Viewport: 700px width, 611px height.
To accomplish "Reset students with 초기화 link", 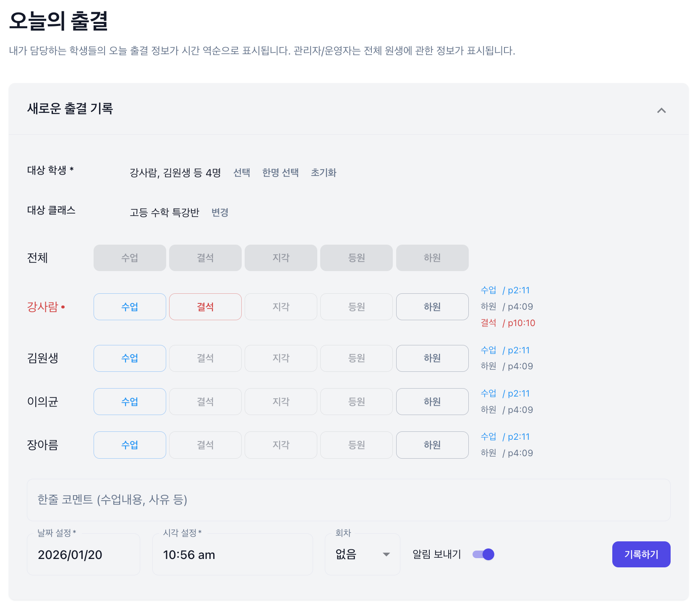I will (324, 172).
